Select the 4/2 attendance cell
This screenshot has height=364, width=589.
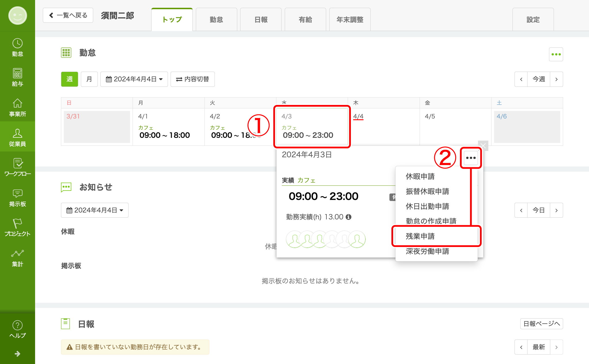coord(240,127)
